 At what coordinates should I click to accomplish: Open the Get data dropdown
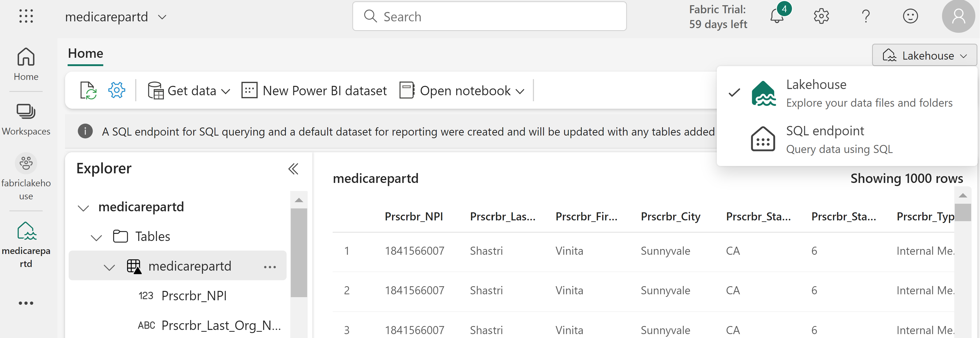(189, 91)
